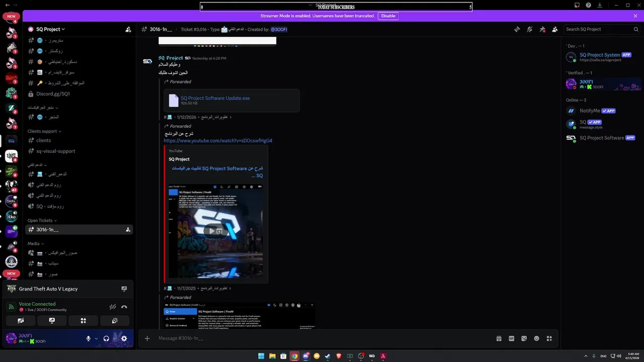Open User Settings gear
Viewport: 644px width, 362px height.
coord(124,339)
